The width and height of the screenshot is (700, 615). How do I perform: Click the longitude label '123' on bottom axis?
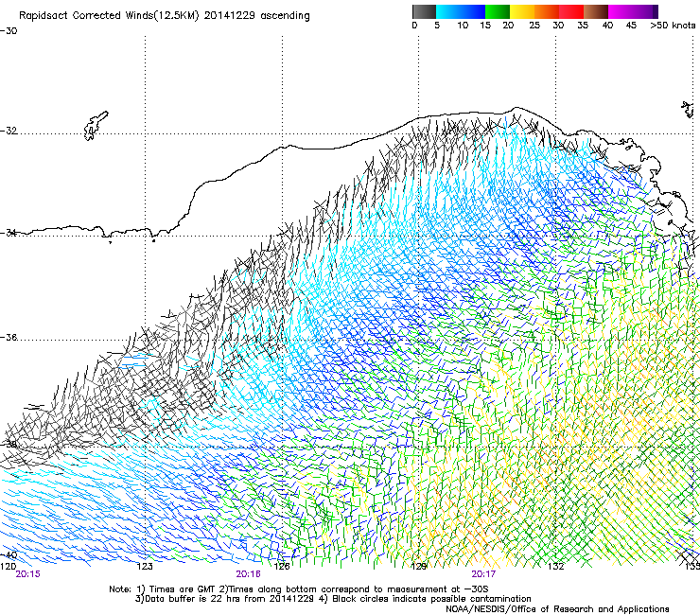(145, 566)
